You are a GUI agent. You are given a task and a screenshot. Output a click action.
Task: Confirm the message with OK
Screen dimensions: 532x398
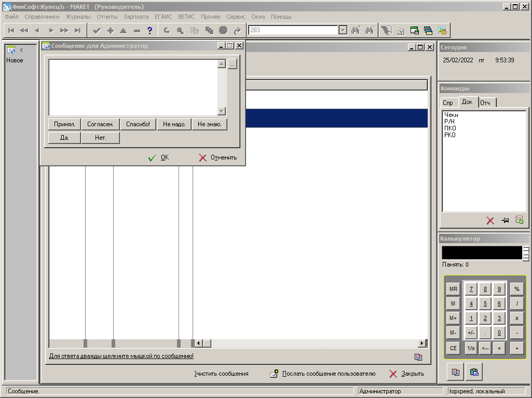[159, 157]
